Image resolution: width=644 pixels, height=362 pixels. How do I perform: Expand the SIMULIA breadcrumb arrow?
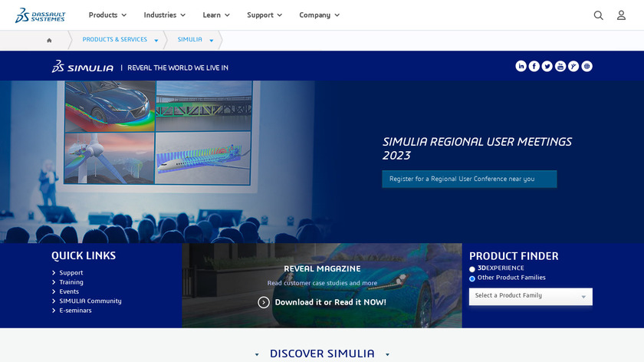tap(212, 41)
